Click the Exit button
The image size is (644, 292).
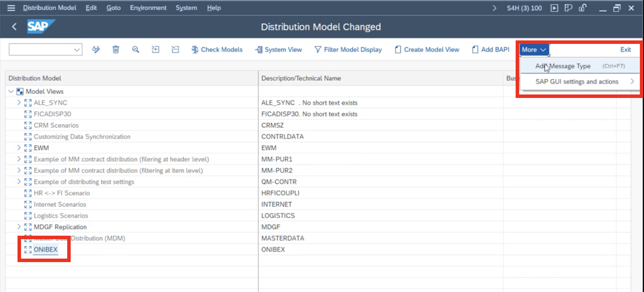pyautogui.click(x=626, y=50)
